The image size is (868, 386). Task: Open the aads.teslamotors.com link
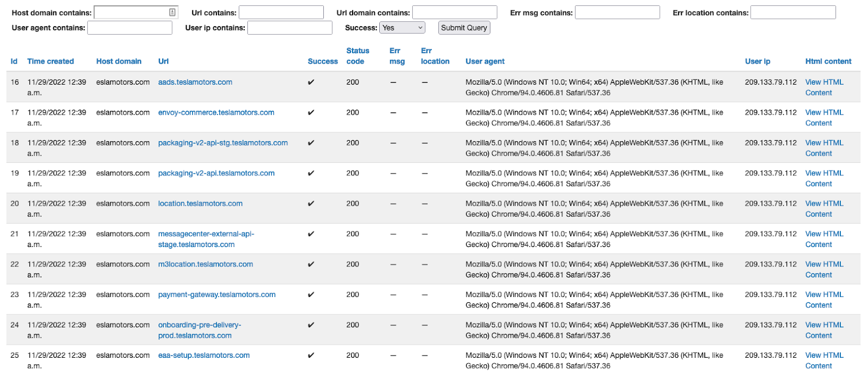coord(195,82)
